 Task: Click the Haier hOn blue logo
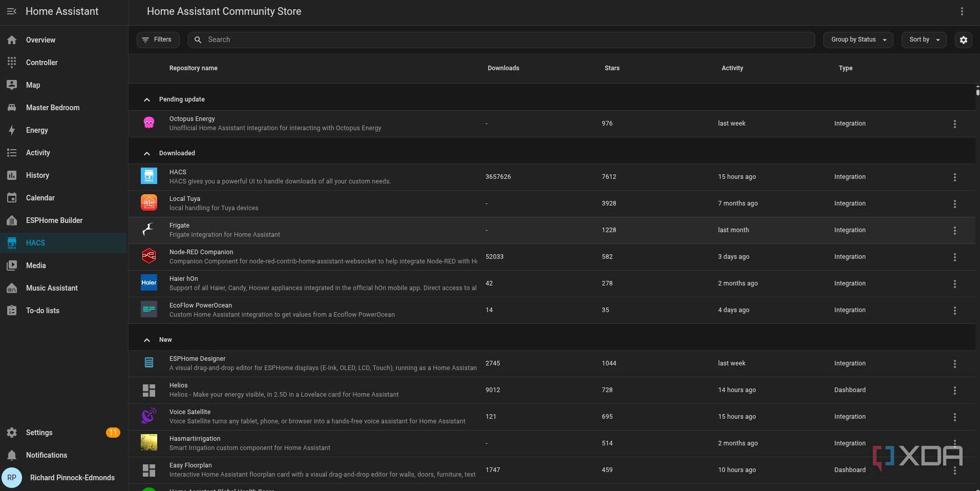[149, 283]
